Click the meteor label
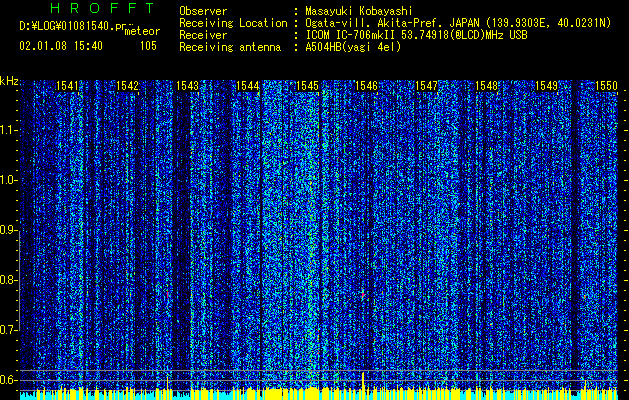 [142, 31]
